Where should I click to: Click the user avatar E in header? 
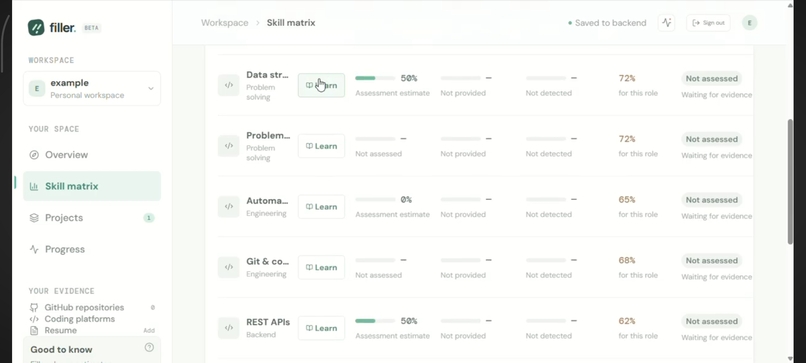tap(749, 23)
